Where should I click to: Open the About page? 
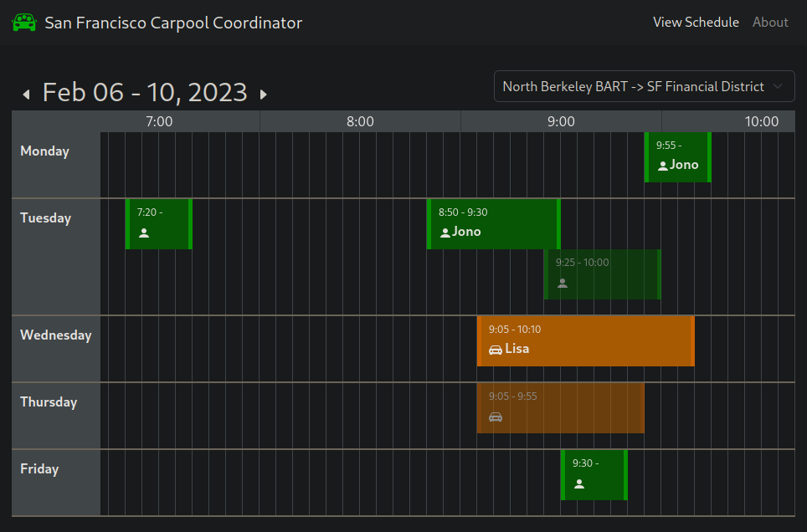point(770,23)
